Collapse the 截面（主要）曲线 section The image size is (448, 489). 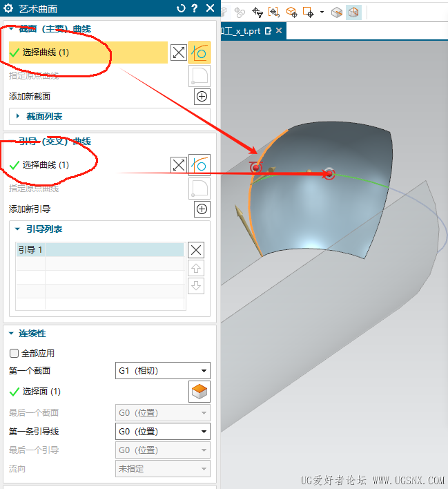click(12, 29)
